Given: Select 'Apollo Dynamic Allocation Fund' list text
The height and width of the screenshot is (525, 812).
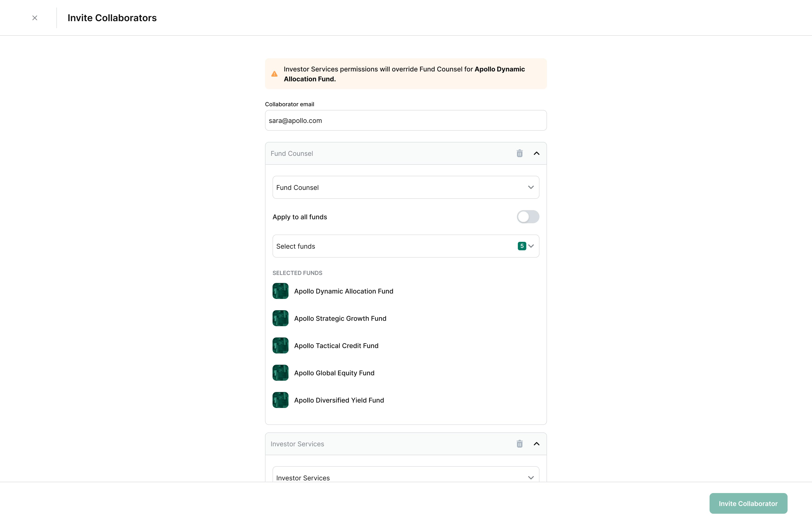Looking at the screenshot, I should coord(344,291).
